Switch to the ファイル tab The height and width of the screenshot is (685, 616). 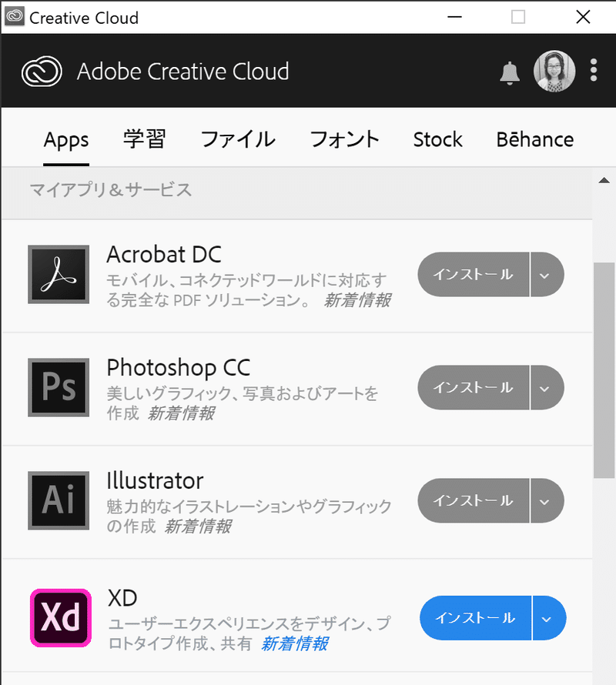click(238, 139)
